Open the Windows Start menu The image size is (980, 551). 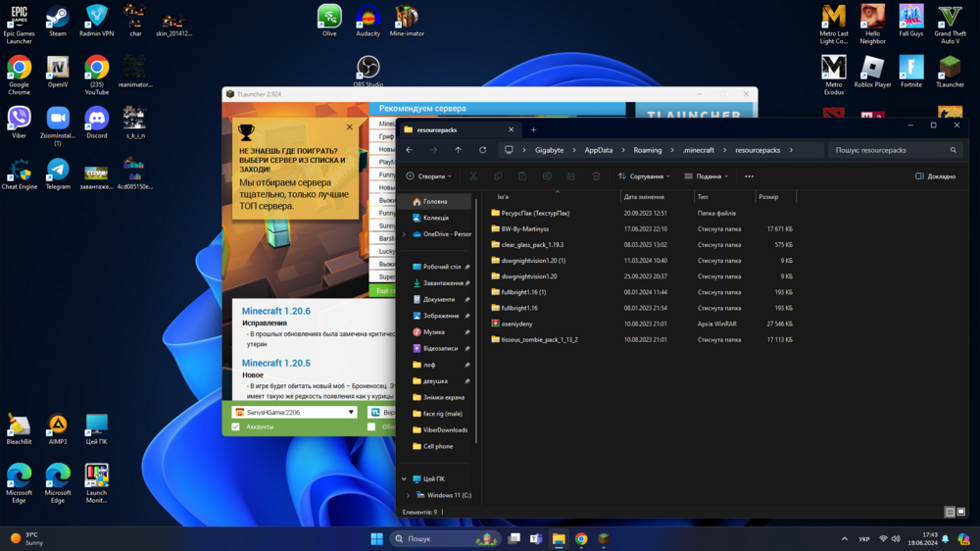coord(377,538)
